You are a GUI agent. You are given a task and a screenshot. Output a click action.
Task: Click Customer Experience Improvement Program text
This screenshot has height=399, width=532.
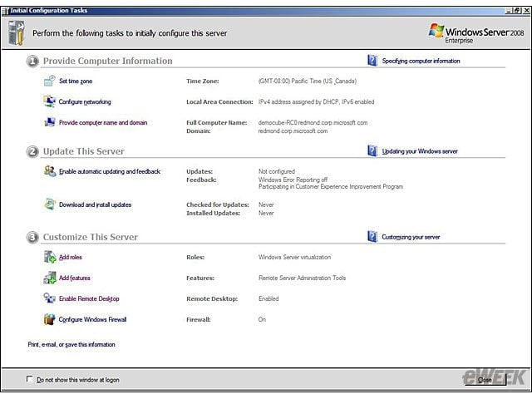(331, 186)
